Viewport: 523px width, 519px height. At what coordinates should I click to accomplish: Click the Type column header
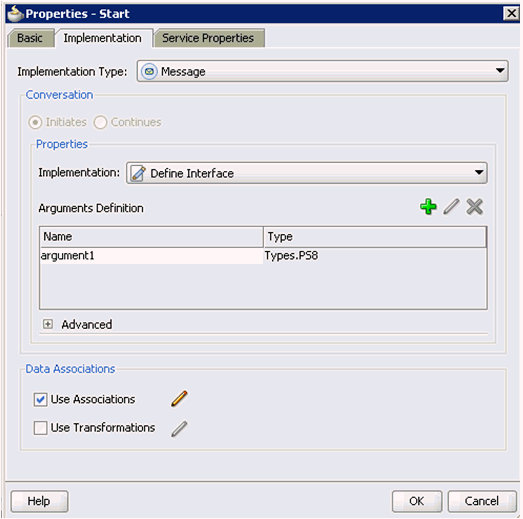[x=375, y=237]
